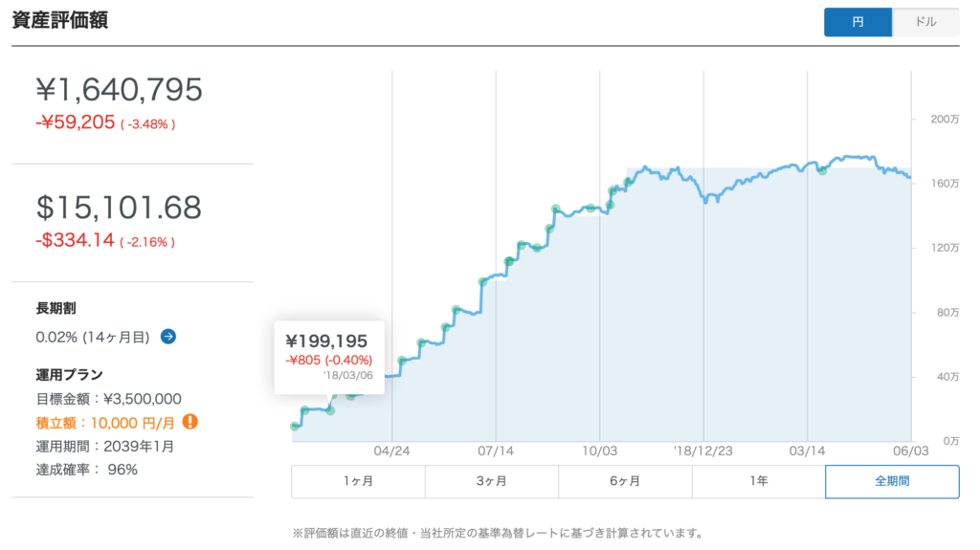This screenshot has width=980, height=550.
Task: Select the 1年 period tab
Action: point(759,481)
